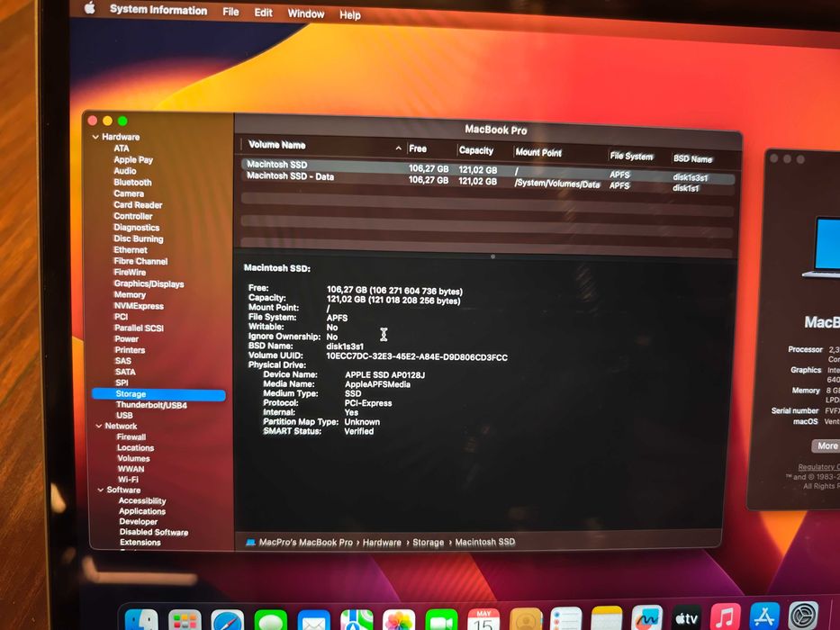Select USB in the sidebar

point(124,415)
